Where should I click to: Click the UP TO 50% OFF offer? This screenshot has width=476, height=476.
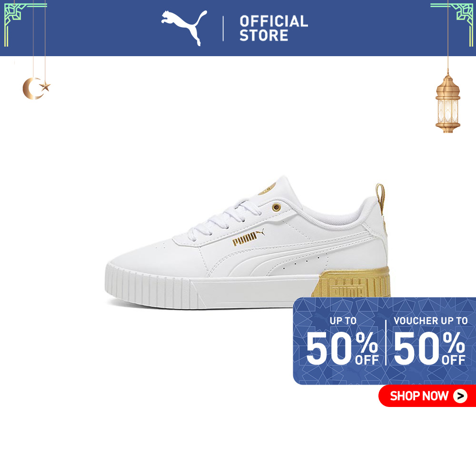342,341
